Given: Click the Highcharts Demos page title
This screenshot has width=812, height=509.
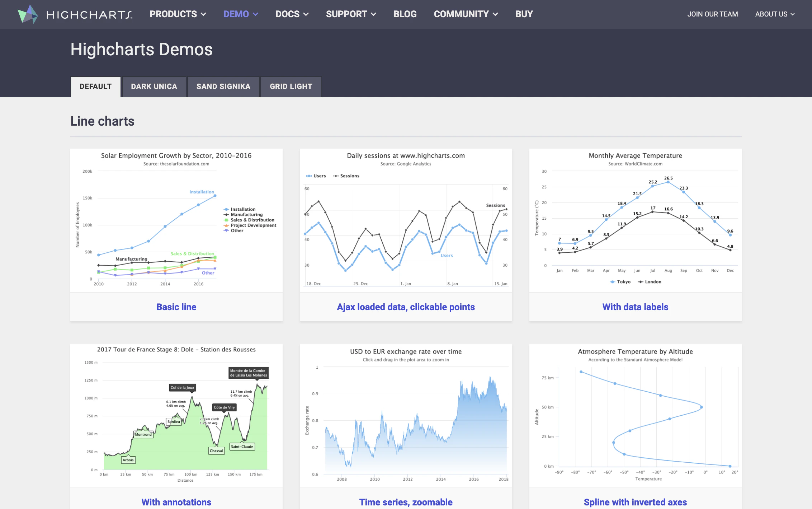Looking at the screenshot, I should pyautogui.click(x=141, y=49).
